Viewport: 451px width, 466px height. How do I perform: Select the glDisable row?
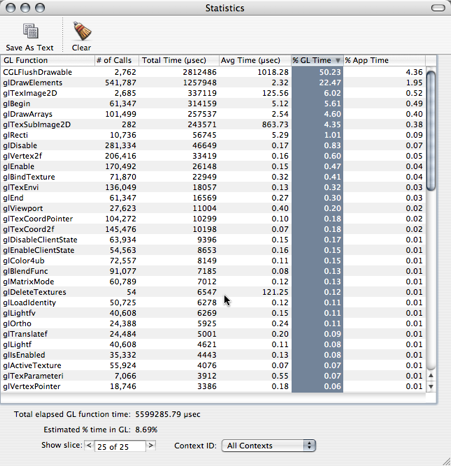(x=213, y=145)
